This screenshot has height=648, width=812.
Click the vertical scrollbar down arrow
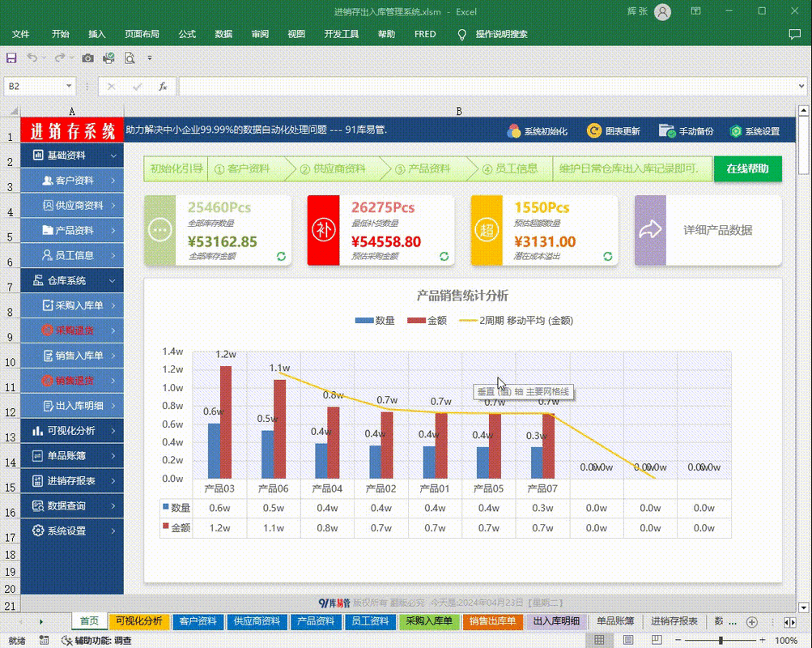point(803,607)
